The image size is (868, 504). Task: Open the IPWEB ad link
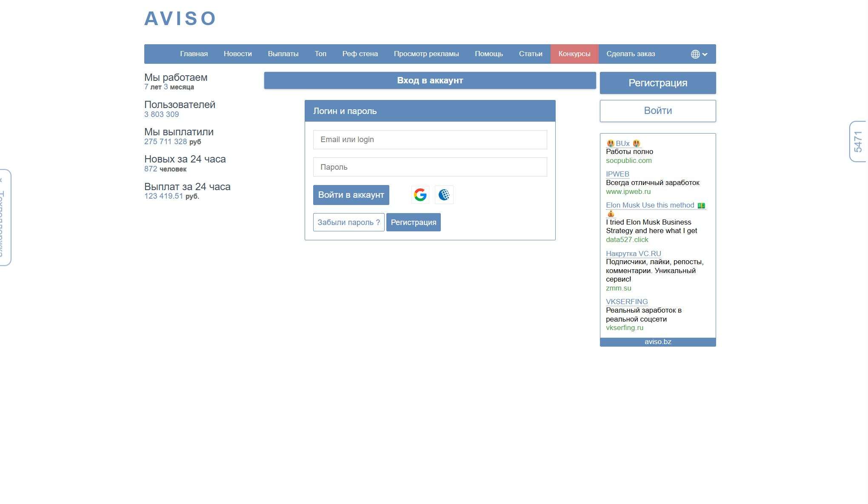pos(617,174)
